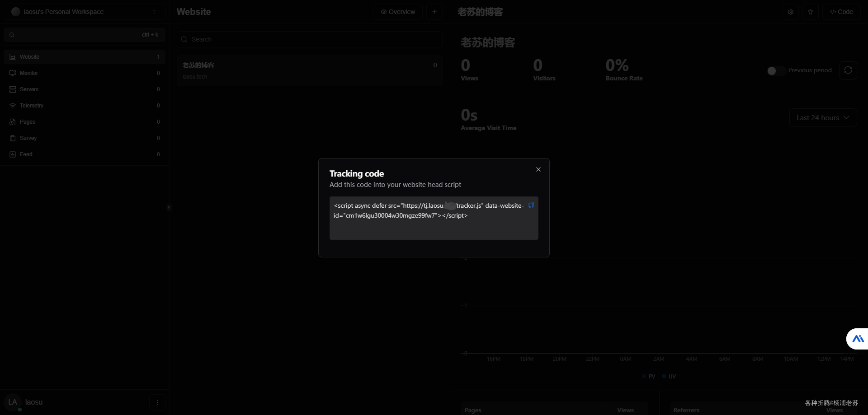Select the 老苏的博客 website card
The height and width of the screenshot is (415, 868).
[309, 70]
